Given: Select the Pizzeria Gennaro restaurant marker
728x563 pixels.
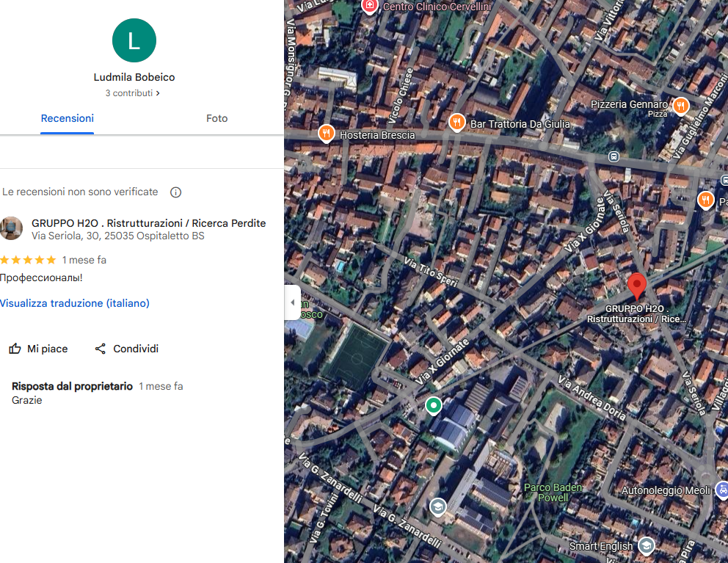Looking at the screenshot, I should pos(680,106).
